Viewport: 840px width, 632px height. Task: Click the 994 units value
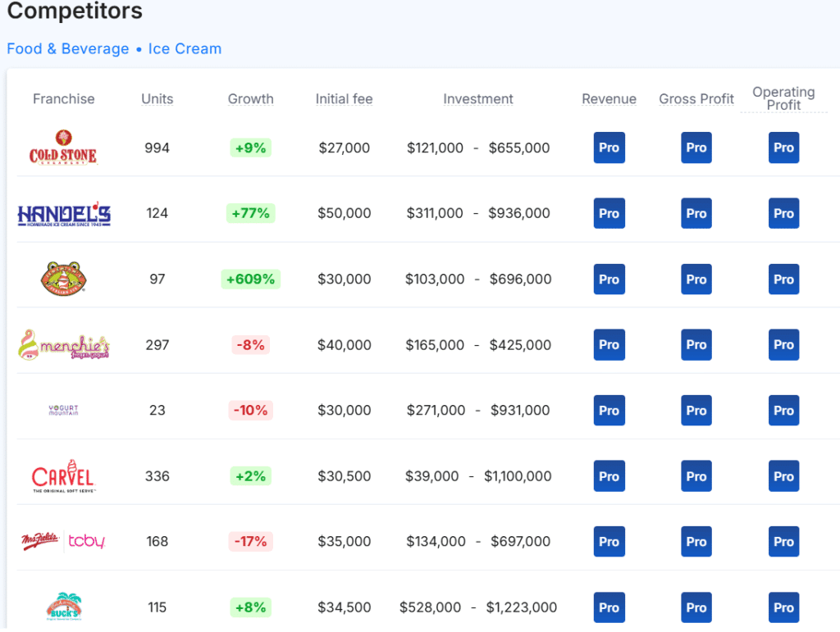coord(157,148)
